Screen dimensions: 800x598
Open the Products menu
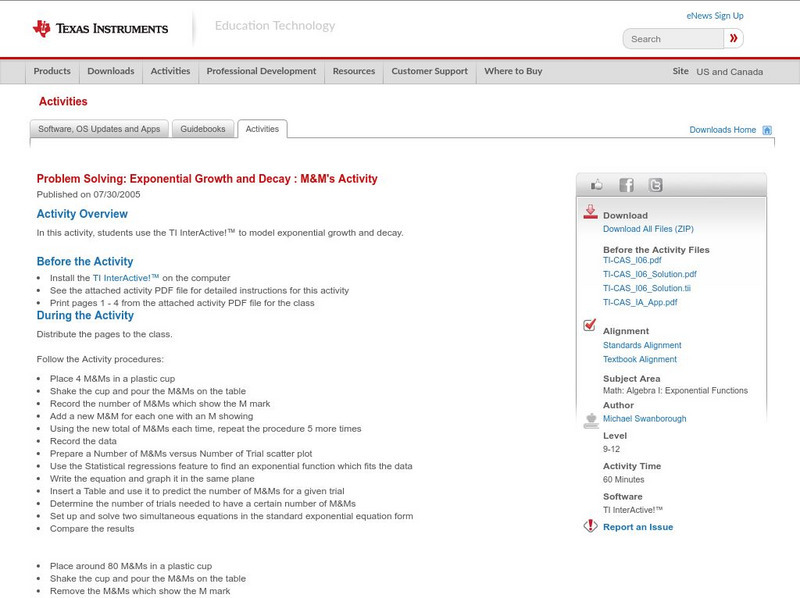pos(52,71)
